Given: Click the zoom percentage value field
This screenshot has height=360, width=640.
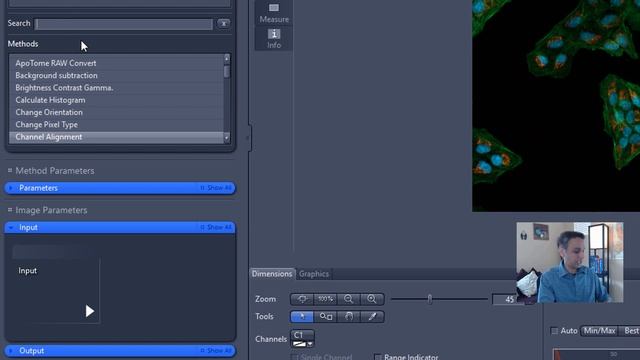Looking at the screenshot, I should (x=504, y=300).
